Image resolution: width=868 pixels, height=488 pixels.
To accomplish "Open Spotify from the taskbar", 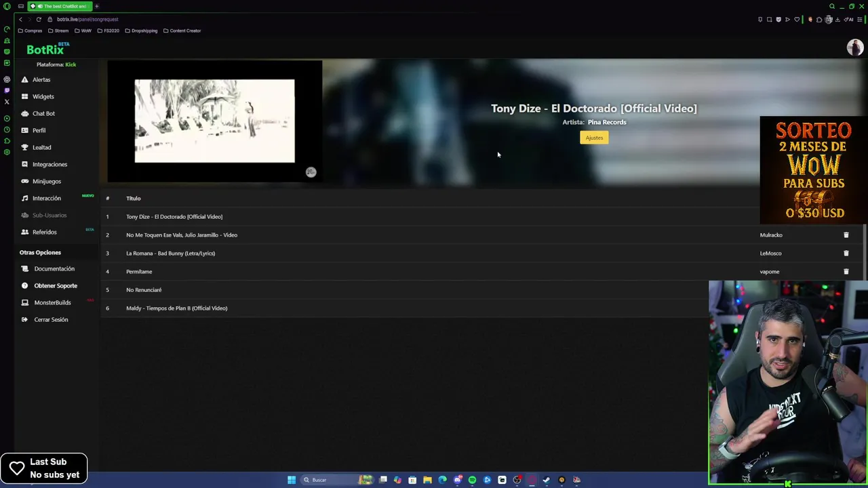I will click(472, 480).
